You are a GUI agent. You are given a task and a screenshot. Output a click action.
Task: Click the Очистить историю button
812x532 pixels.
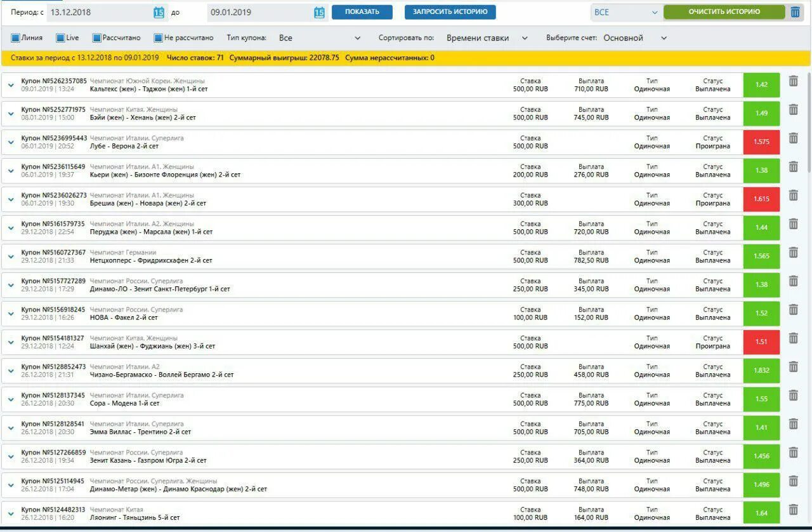[724, 12]
